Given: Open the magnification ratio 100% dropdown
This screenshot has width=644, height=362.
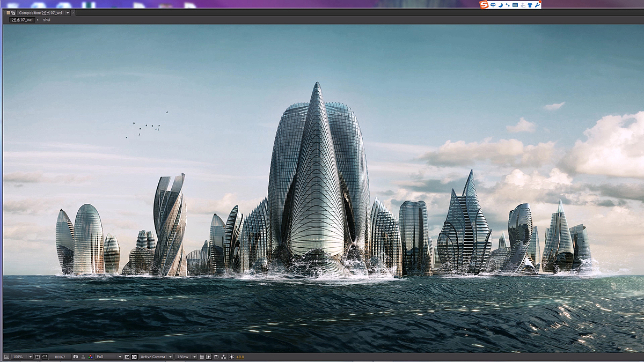Looking at the screenshot, I should (22, 357).
